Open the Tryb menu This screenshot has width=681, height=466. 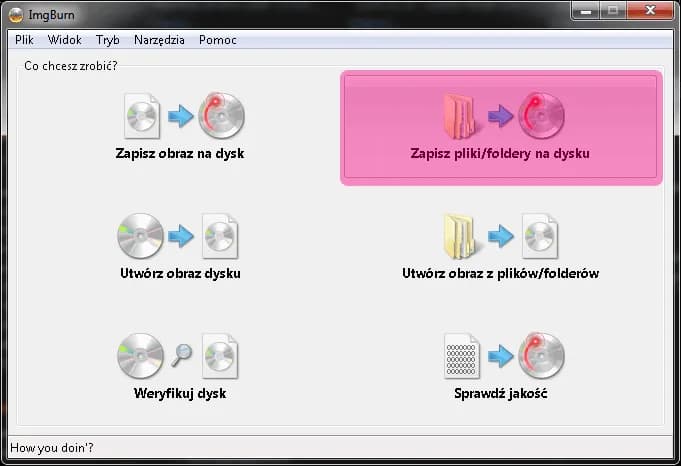click(108, 40)
